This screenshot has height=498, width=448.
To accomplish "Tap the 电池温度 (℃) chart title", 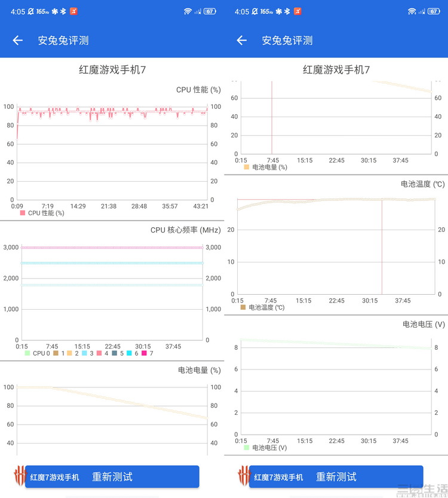I will click(x=423, y=184).
